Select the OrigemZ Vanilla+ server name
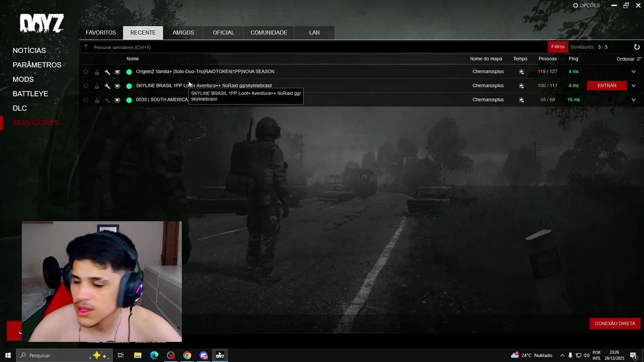The image size is (644, 362). click(205, 71)
